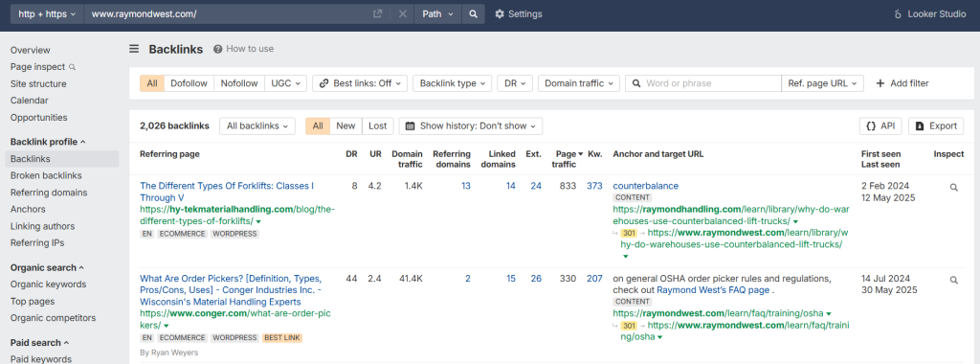Open All backlinks dropdown
Screen dimensions: 980x364
[x=256, y=125]
